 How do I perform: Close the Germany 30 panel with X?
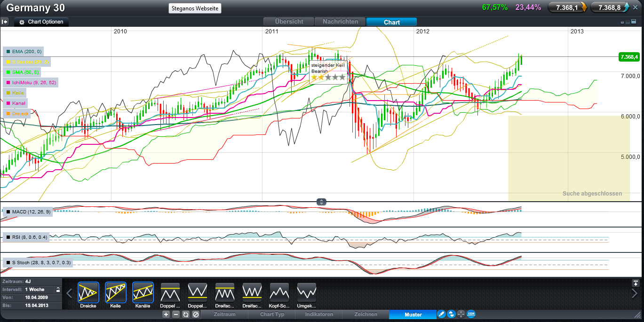[635, 7]
